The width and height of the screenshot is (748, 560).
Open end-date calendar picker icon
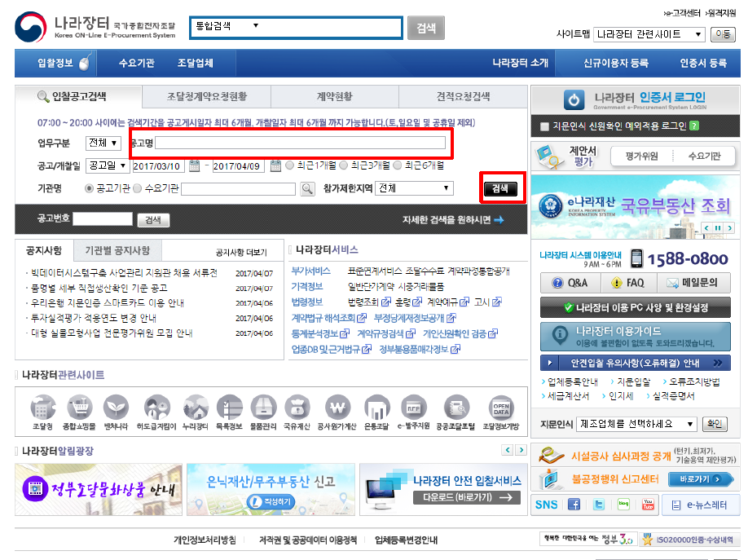click(275, 165)
